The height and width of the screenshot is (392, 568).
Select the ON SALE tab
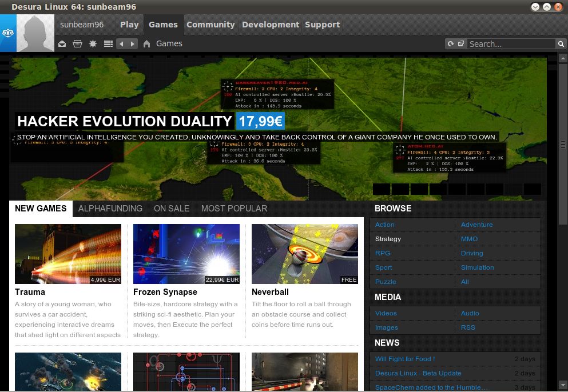(172, 209)
